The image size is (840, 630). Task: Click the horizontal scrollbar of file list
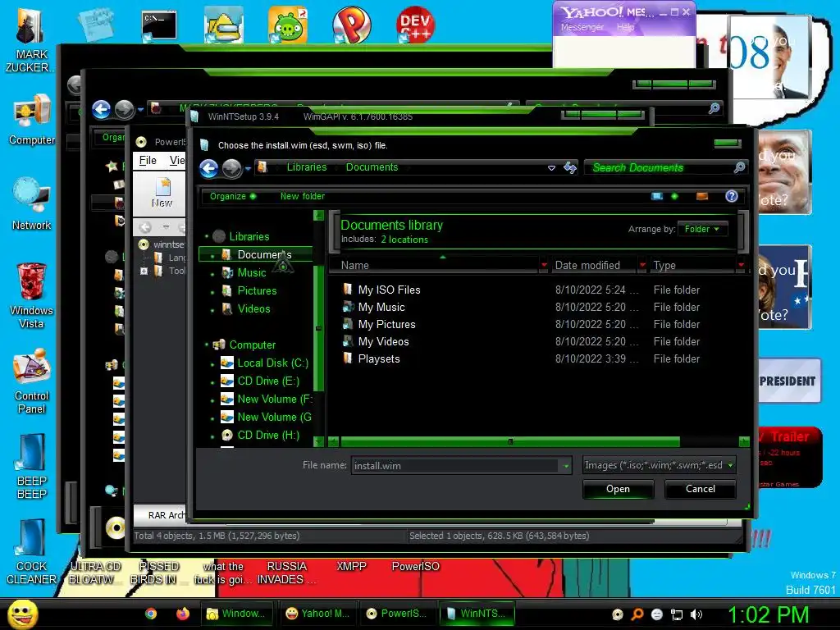coord(510,442)
